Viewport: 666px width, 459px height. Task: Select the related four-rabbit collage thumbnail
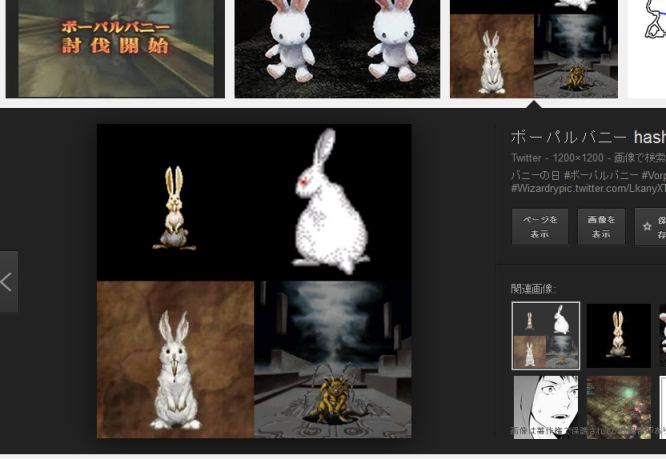546,335
